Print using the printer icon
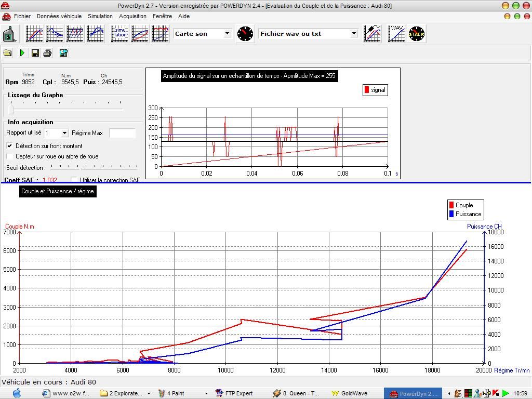532x399 pixels. (x=48, y=53)
